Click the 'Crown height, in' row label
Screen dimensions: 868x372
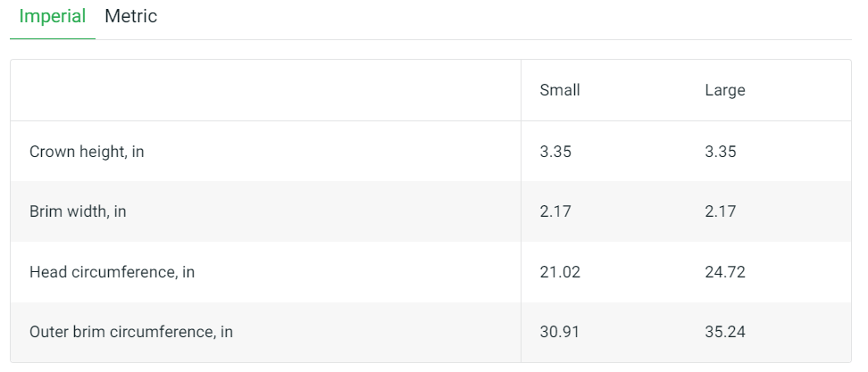[87, 152]
